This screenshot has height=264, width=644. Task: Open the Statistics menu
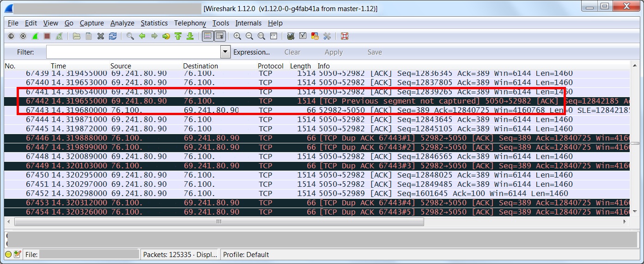[154, 23]
